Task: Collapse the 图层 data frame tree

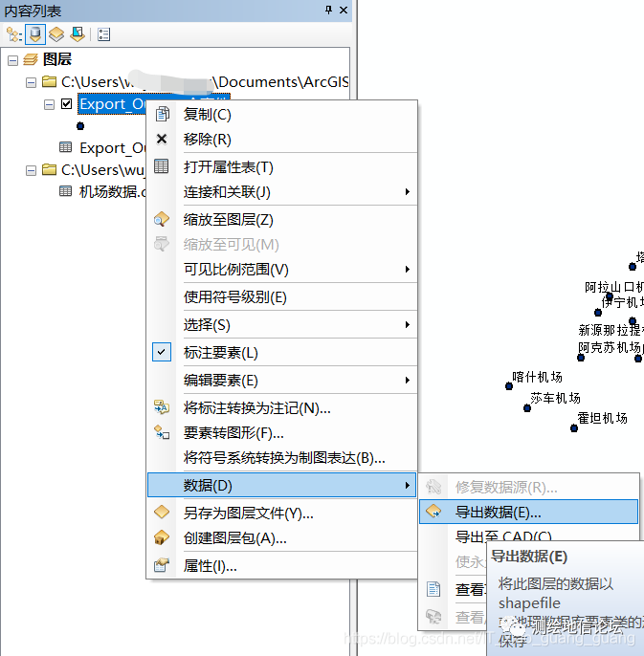Action: [x=13, y=60]
